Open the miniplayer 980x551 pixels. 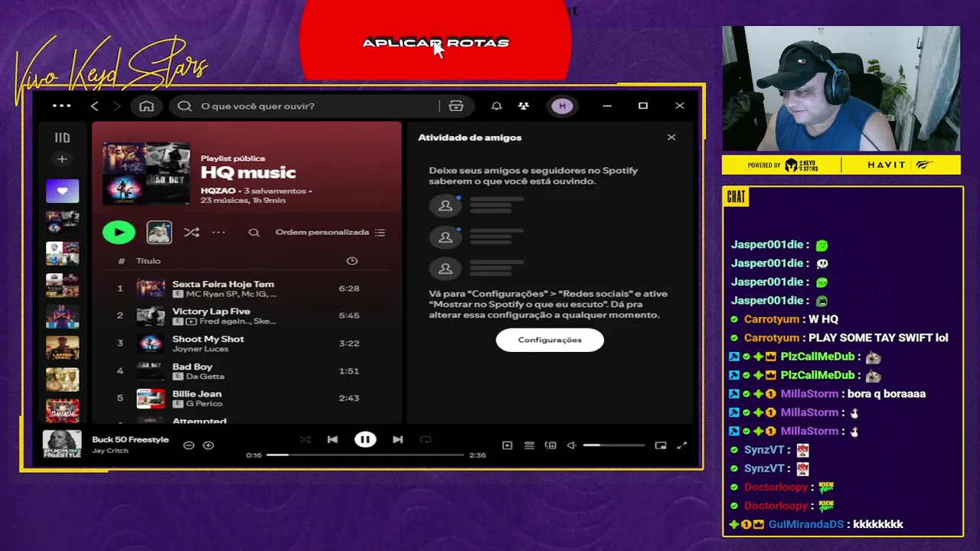(x=661, y=445)
